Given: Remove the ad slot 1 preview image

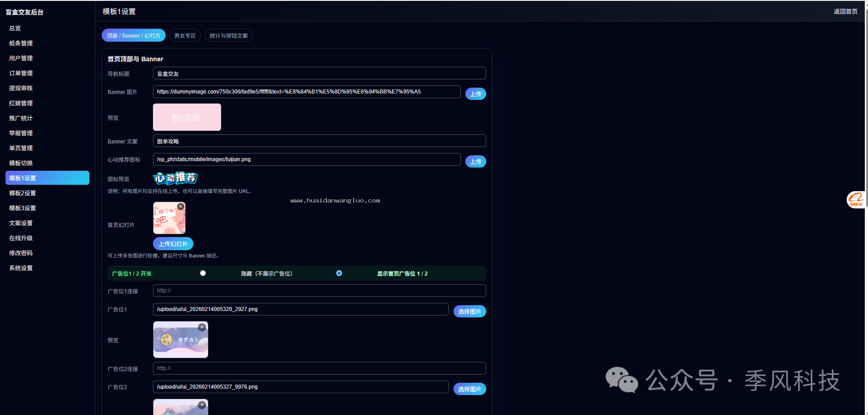Looking at the screenshot, I should (x=202, y=327).
